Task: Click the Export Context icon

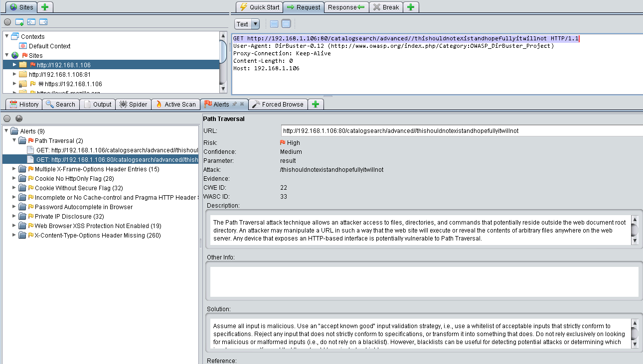Action: coord(43,22)
